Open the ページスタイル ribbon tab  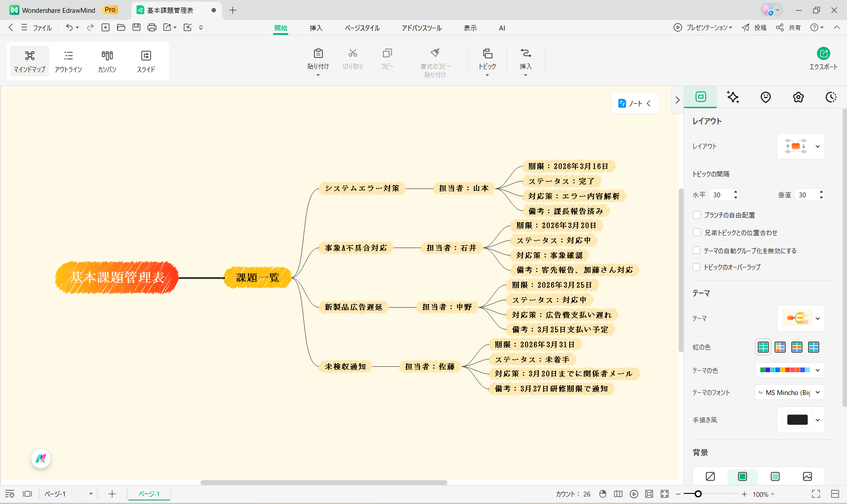click(x=362, y=28)
